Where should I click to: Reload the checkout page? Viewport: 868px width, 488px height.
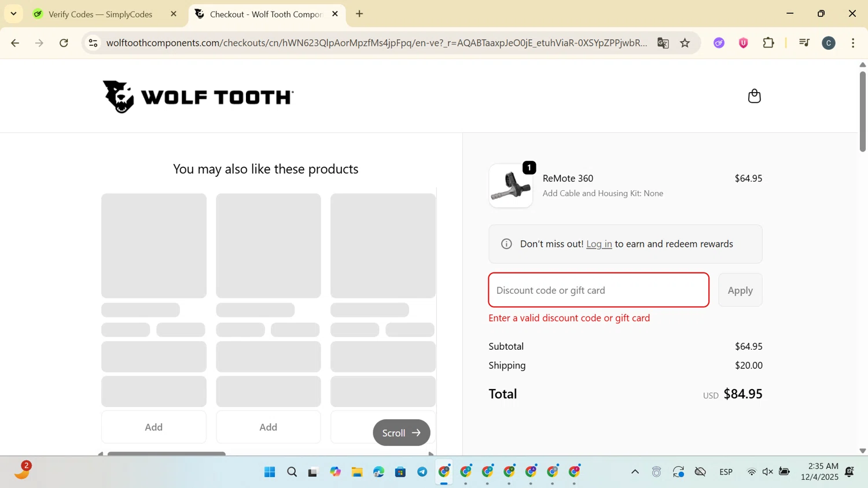coord(64,43)
